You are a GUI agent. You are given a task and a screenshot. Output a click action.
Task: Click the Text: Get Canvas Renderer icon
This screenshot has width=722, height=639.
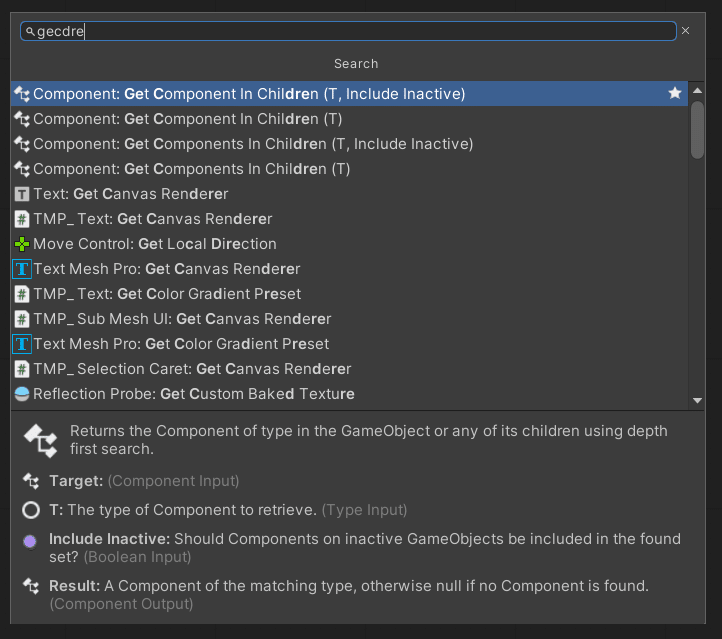pos(22,194)
